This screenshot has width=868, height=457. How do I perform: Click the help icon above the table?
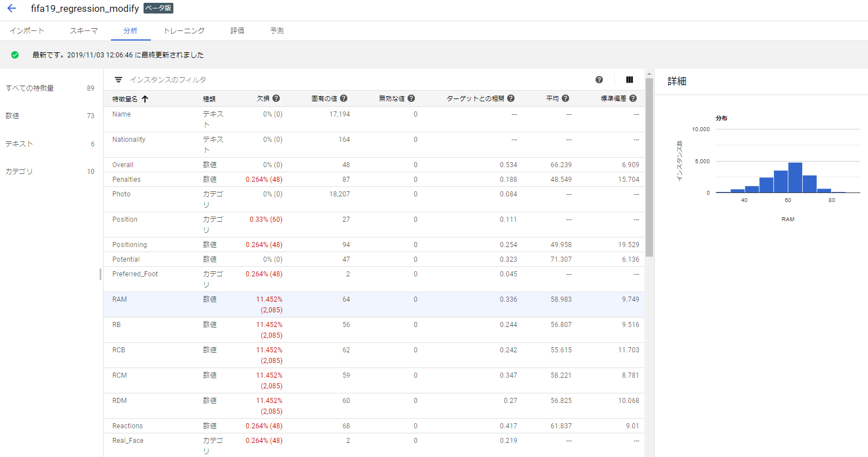click(599, 80)
